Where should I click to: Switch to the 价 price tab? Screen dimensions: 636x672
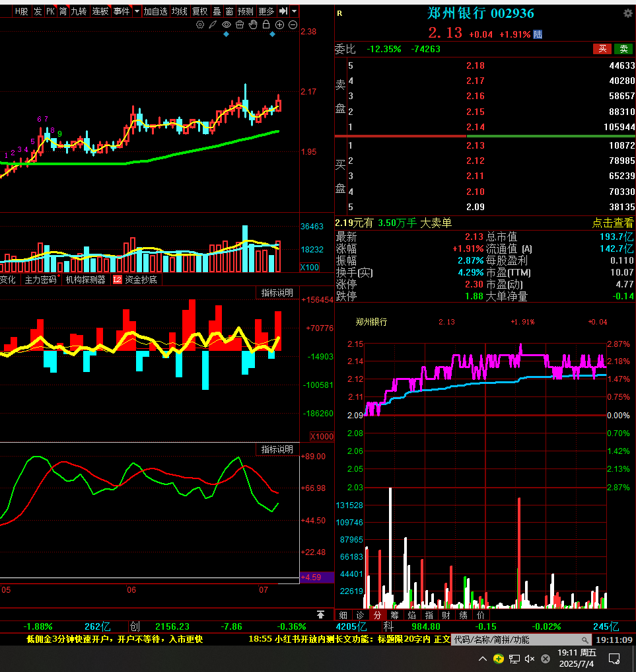point(481,615)
